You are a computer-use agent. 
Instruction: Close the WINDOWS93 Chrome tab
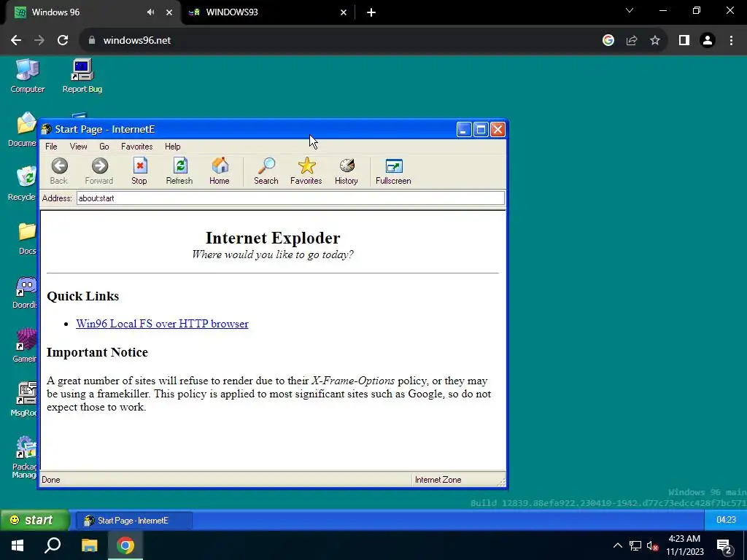[x=344, y=12]
